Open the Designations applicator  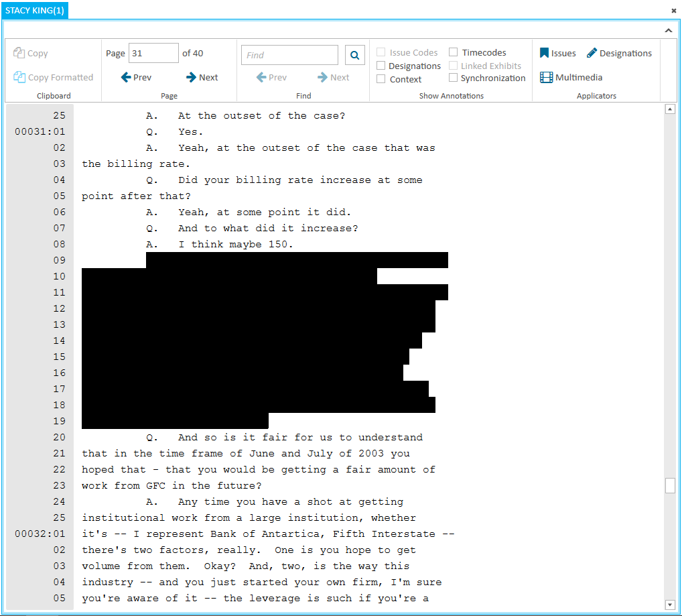619,53
